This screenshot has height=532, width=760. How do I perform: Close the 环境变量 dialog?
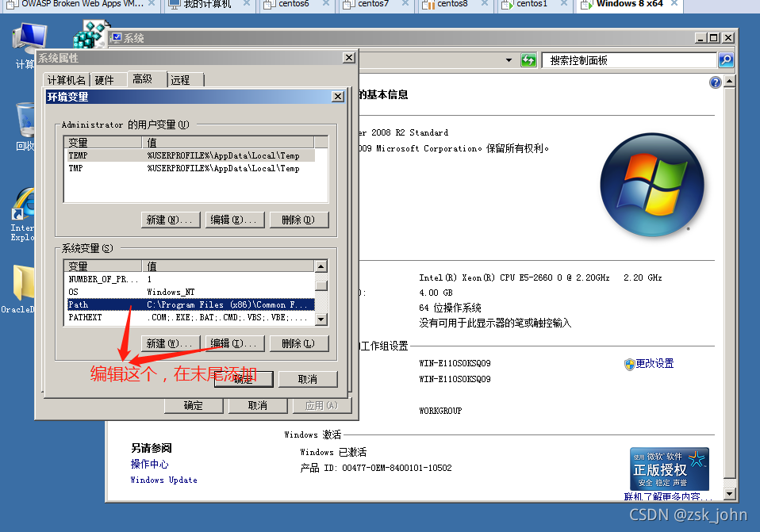[x=338, y=97]
